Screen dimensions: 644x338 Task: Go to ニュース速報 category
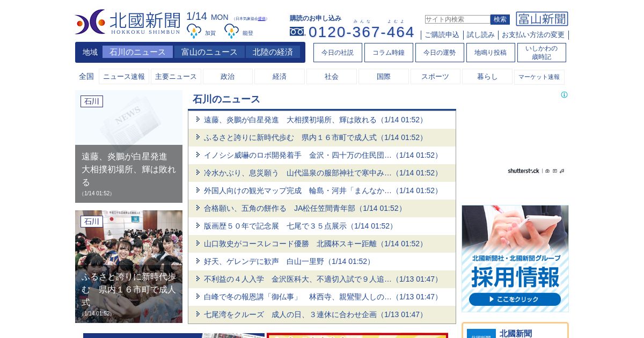coord(124,77)
